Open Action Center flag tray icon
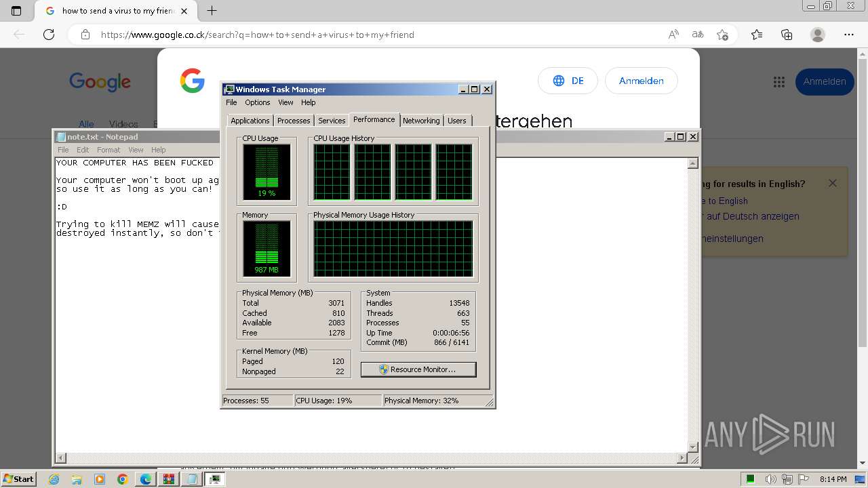The image size is (868, 488). click(x=804, y=479)
